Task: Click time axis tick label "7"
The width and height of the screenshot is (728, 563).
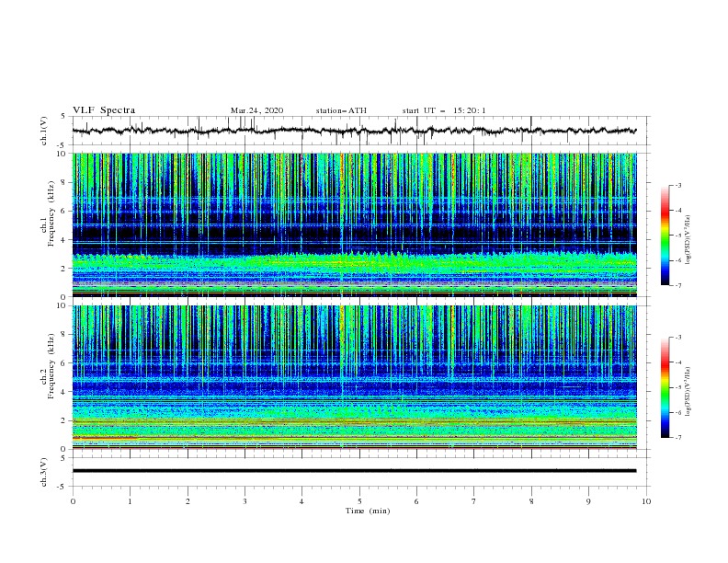Action: pyautogui.click(x=474, y=501)
